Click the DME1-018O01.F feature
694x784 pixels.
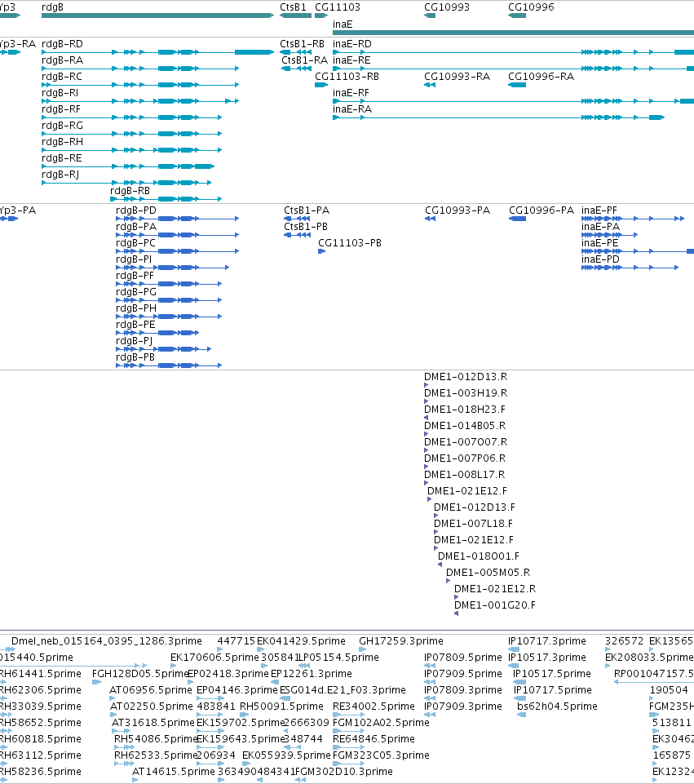pos(440,565)
